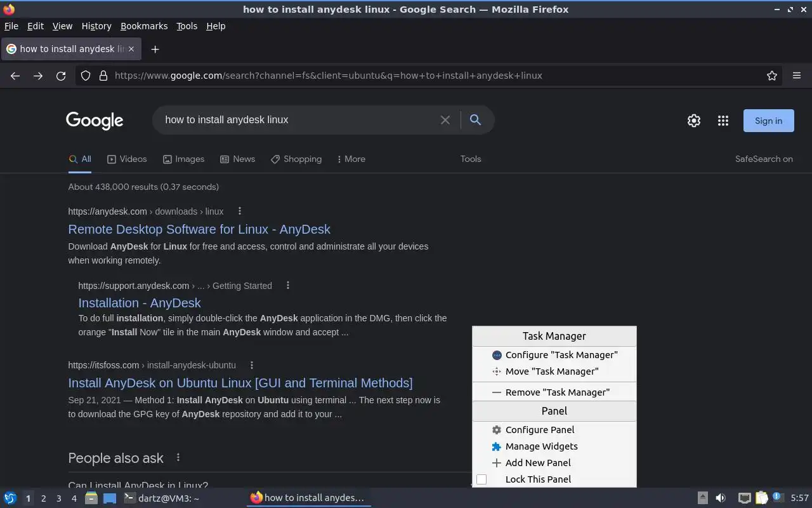This screenshot has height=508, width=812.
Task: Click into the Google search text field
Action: click(298, 119)
